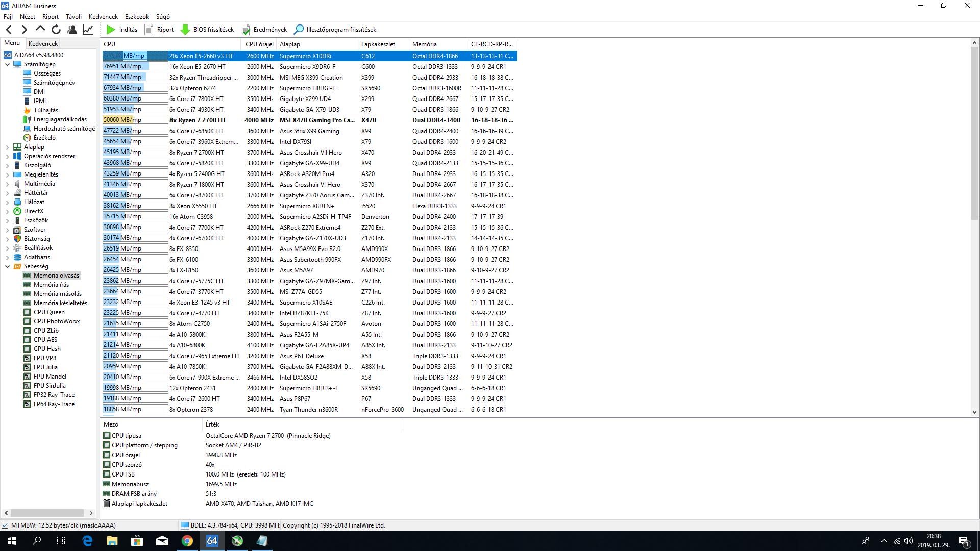Image resolution: width=980 pixels, height=551 pixels.
Task: Select the FP64 Ray-Trace benchmark icon
Action: point(27,404)
